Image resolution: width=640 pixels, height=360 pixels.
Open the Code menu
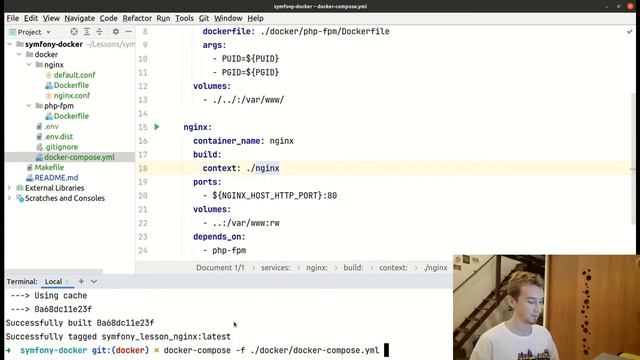[109, 18]
